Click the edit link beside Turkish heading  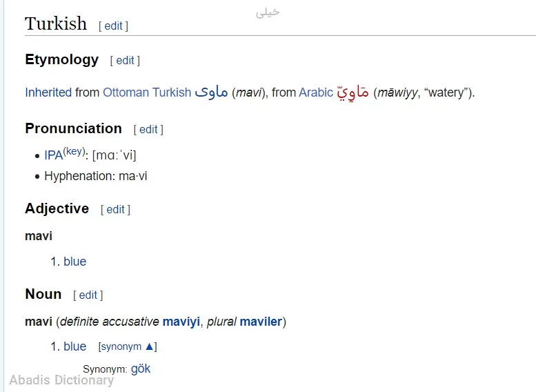(x=113, y=26)
